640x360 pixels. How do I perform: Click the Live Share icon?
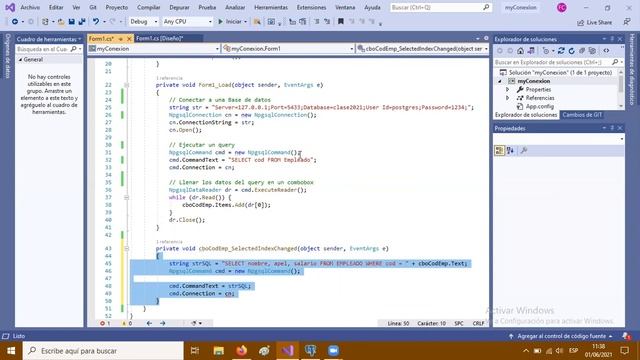(x=581, y=22)
